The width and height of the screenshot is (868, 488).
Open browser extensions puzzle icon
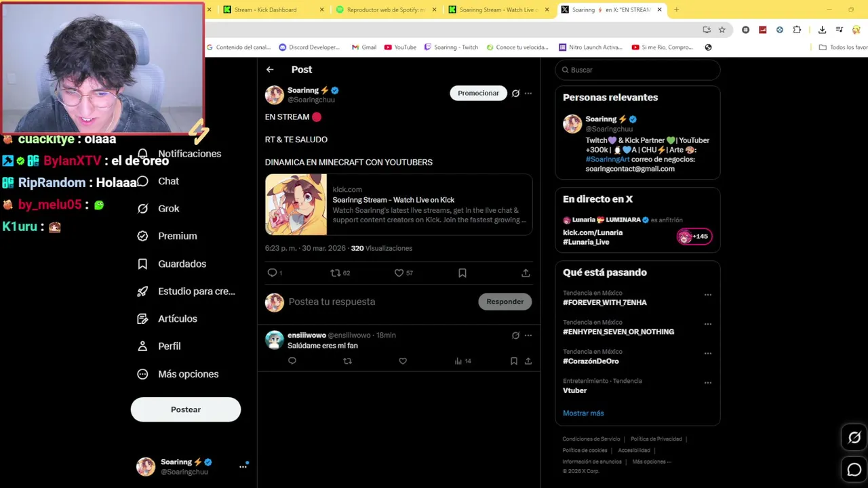[x=797, y=30]
